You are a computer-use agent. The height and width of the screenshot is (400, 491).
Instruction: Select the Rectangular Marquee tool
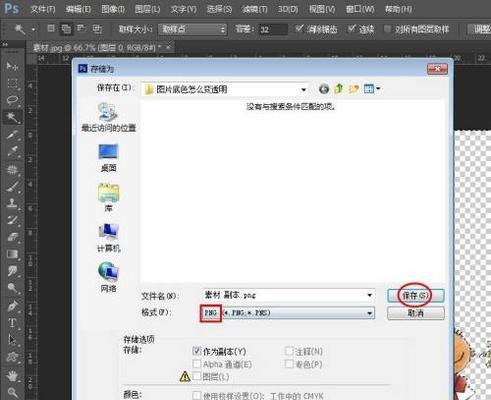pyautogui.click(x=12, y=83)
